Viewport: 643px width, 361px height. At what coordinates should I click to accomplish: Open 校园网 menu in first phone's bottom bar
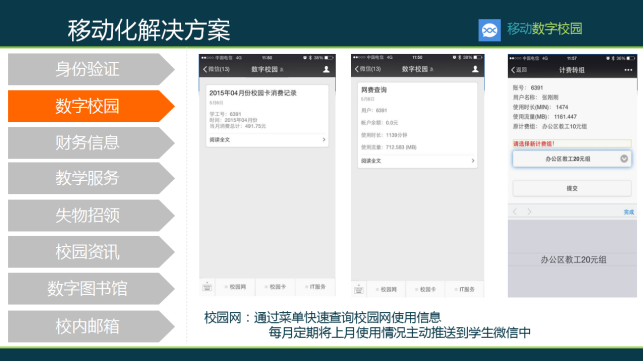236,287
